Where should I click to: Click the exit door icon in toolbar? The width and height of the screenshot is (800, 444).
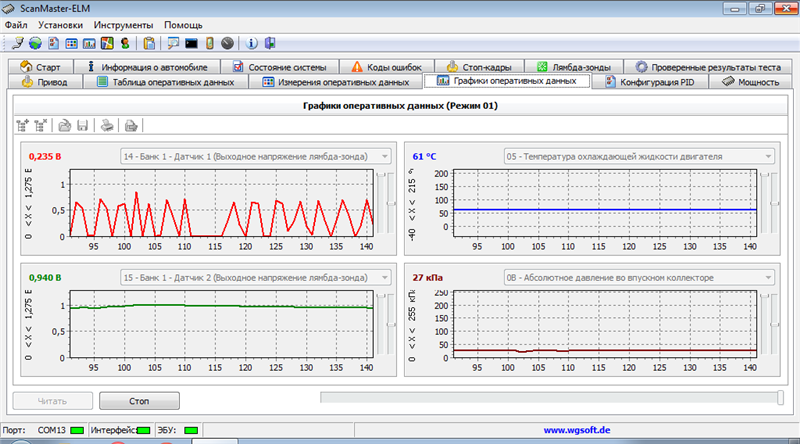click(268, 43)
